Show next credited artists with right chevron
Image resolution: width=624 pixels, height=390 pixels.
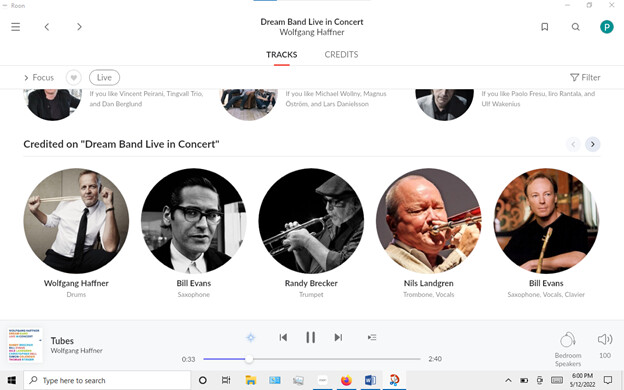(x=593, y=144)
